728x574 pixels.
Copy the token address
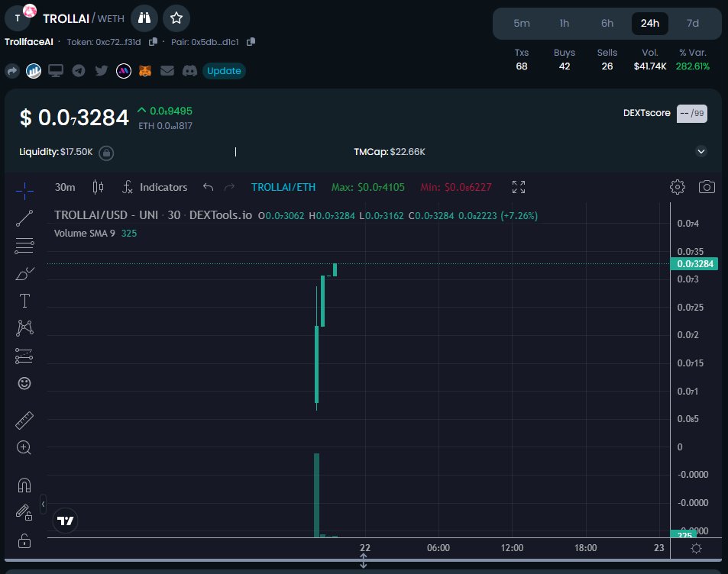(x=153, y=42)
